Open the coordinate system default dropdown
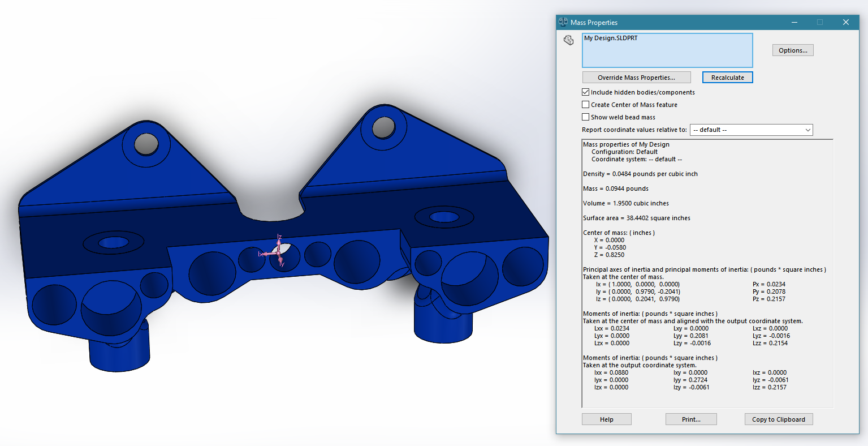This screenshot has width=868, height=446. 751,130
